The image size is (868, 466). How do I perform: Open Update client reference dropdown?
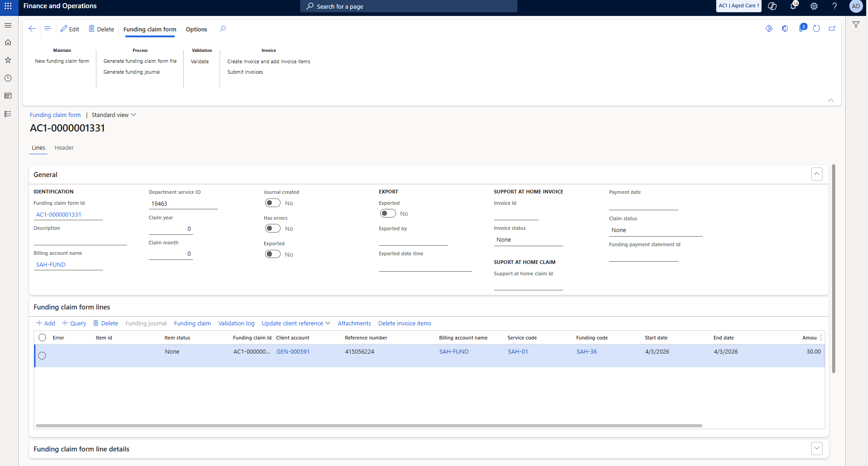coord(296,324)
